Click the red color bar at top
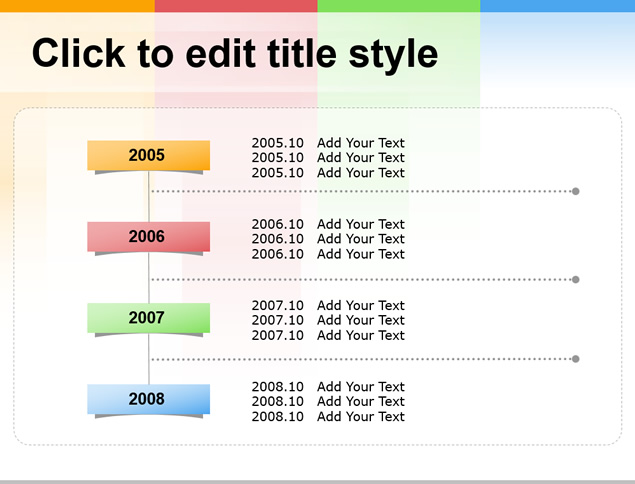The width and height of the screenshot is (635, 484). (x=236, y=6)
